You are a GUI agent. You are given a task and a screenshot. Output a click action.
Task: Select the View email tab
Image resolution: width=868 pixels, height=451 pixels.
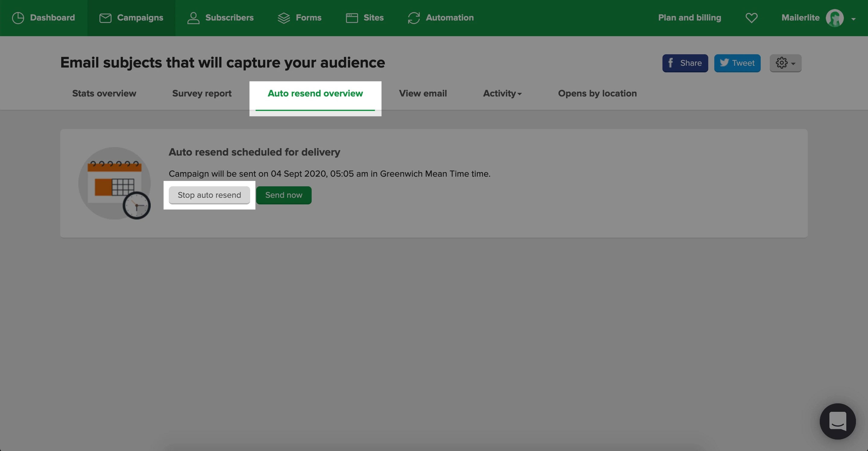(x=423, y=93)
